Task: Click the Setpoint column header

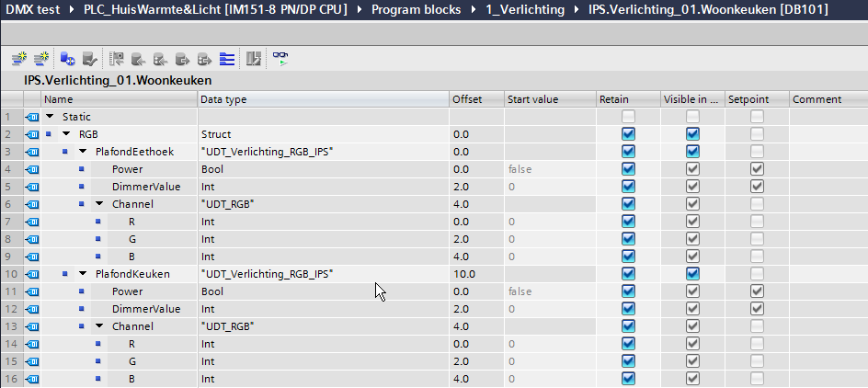Action: pyautogui.click(x=757, y=99)
